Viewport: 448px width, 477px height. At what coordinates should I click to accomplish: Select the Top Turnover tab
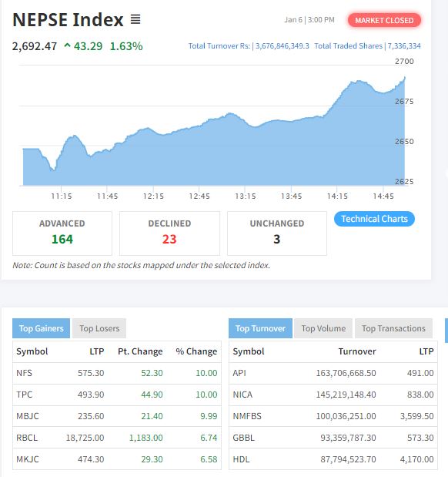pyautogui.click(x=260, y=328)
